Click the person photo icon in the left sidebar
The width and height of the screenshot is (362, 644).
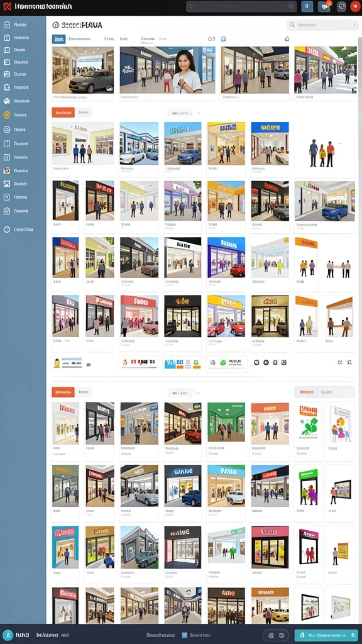click(x=6, y=170)
